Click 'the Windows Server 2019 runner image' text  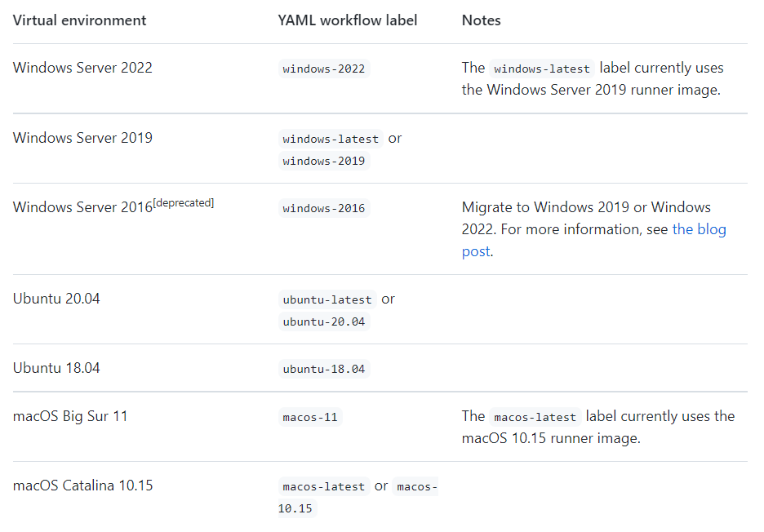(591, 90)
